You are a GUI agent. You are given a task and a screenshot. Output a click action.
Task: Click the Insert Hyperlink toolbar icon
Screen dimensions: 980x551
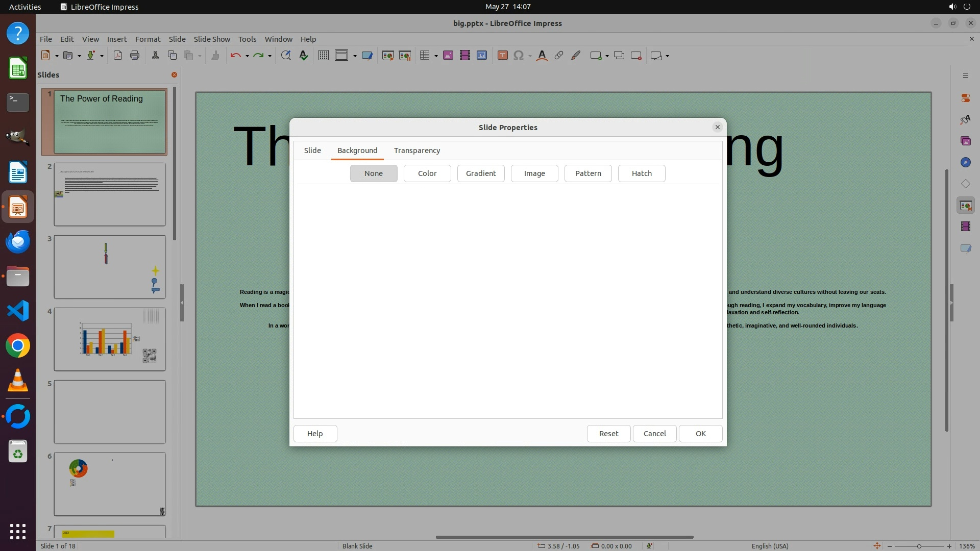click(559, 56)
